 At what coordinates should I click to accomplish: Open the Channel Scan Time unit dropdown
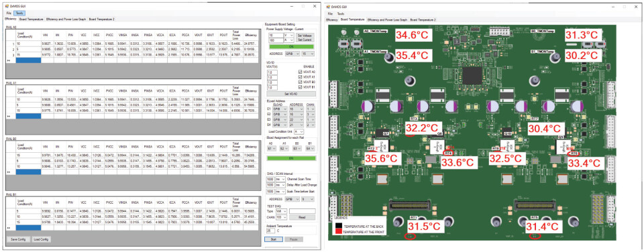(x=281, y=180)
